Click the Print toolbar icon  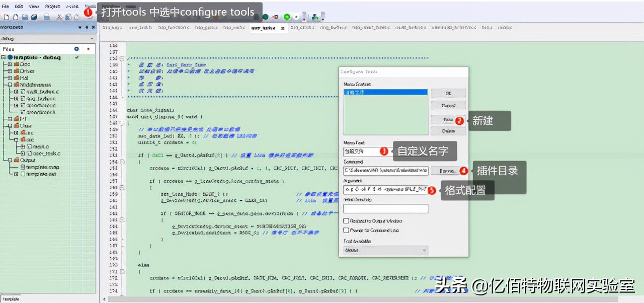[47, 17]
